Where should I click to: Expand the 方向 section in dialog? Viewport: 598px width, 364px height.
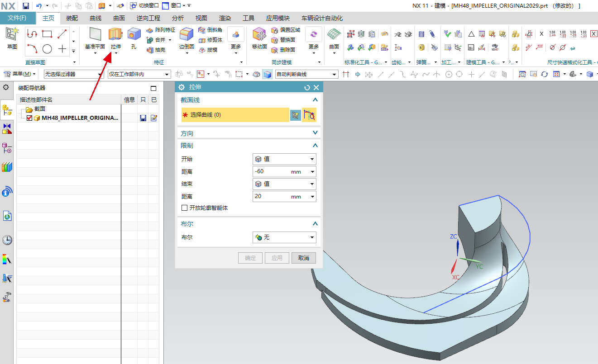[x=316, y=133]
